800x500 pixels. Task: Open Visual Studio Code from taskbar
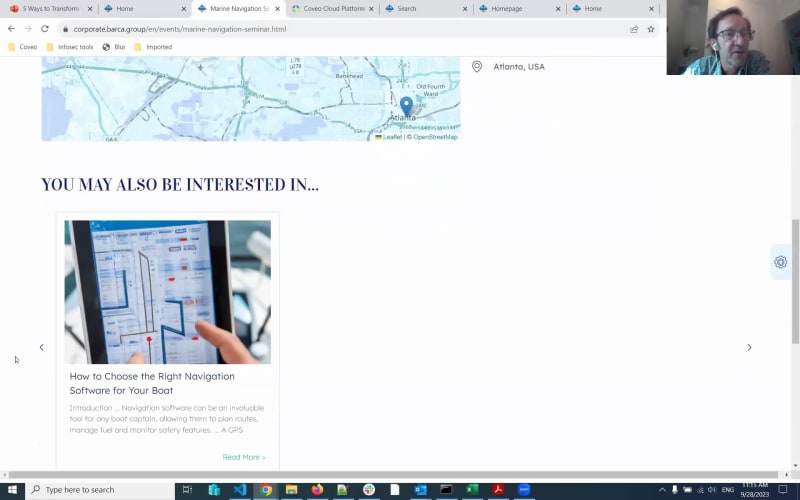tap(239, 490)
